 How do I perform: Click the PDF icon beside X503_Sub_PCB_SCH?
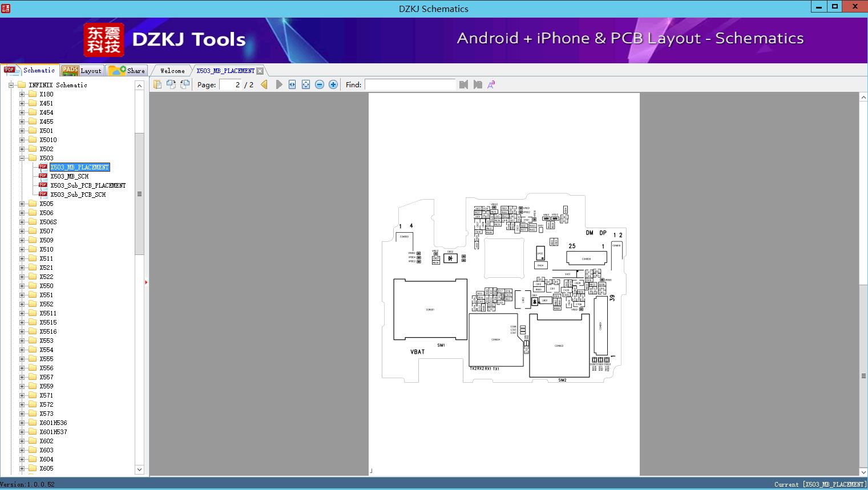43,195
